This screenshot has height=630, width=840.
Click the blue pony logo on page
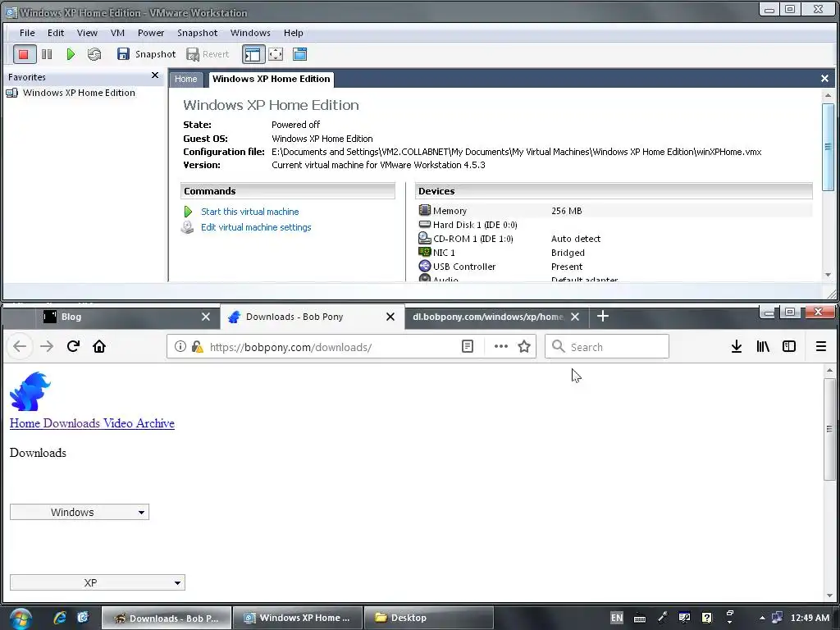click(30, 391)
